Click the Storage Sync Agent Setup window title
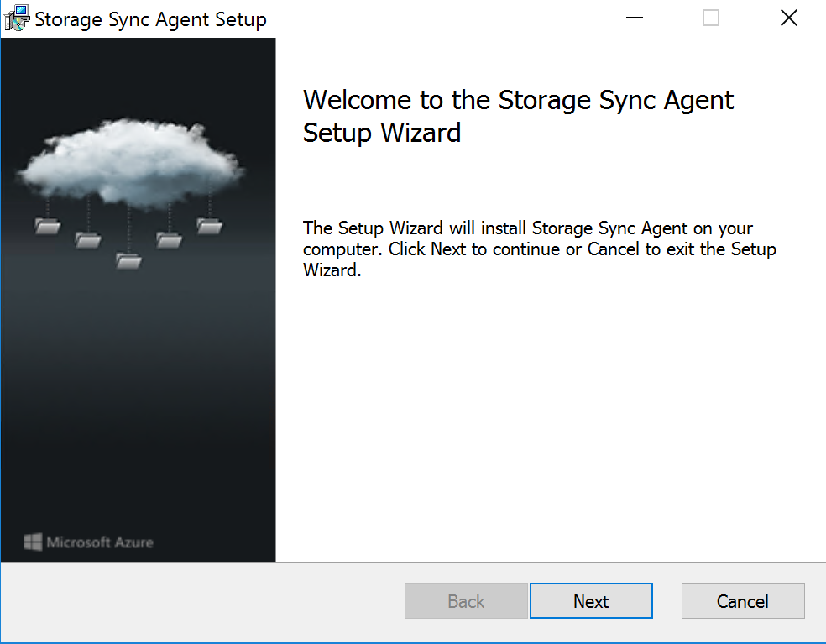 tap(150, 19)
